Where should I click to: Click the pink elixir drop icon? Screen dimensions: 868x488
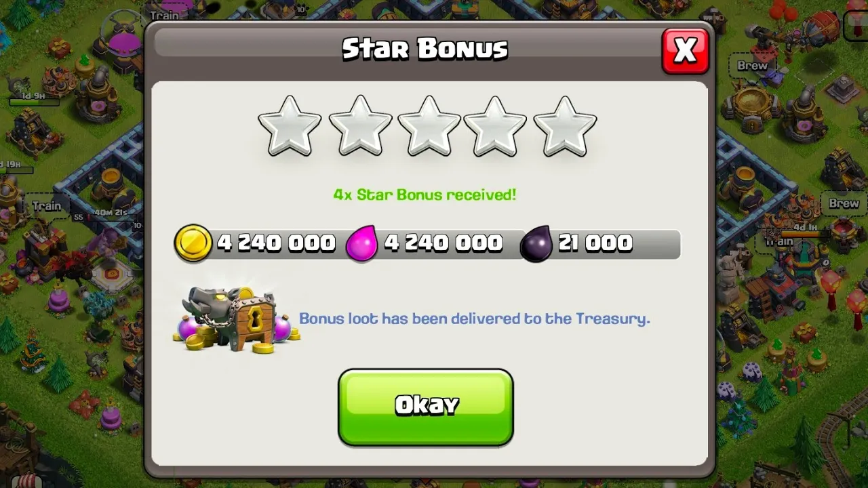pyautogui.click(x=363, y=243)
